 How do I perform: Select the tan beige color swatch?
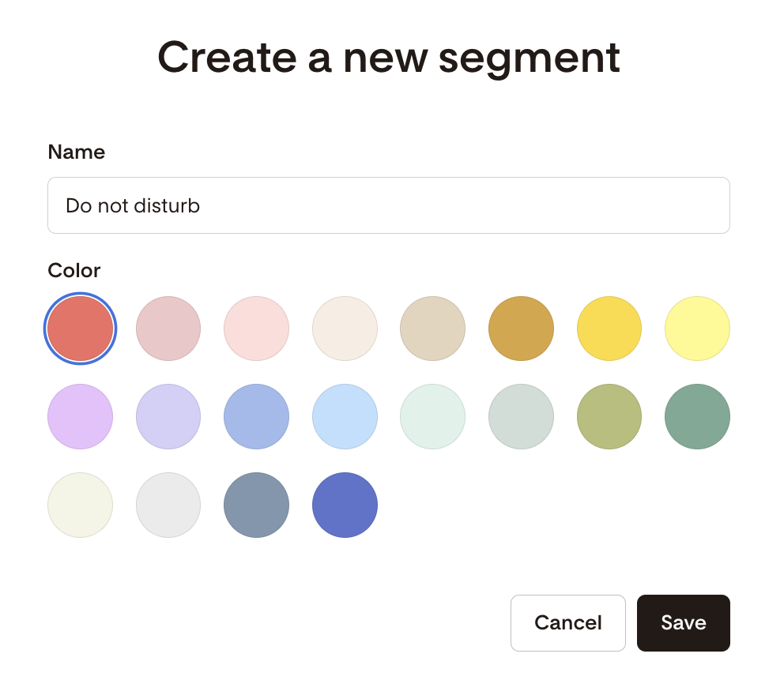[x=432, y=329]
